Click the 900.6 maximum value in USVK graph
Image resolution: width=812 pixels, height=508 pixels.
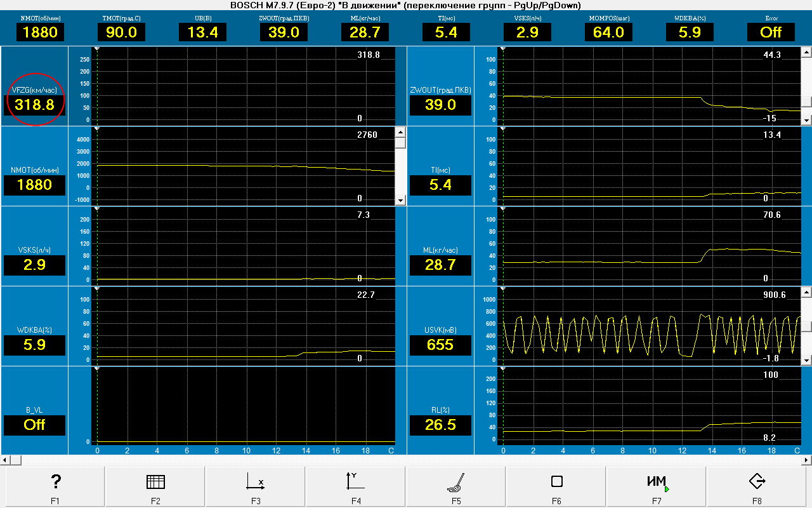[775, 295]
